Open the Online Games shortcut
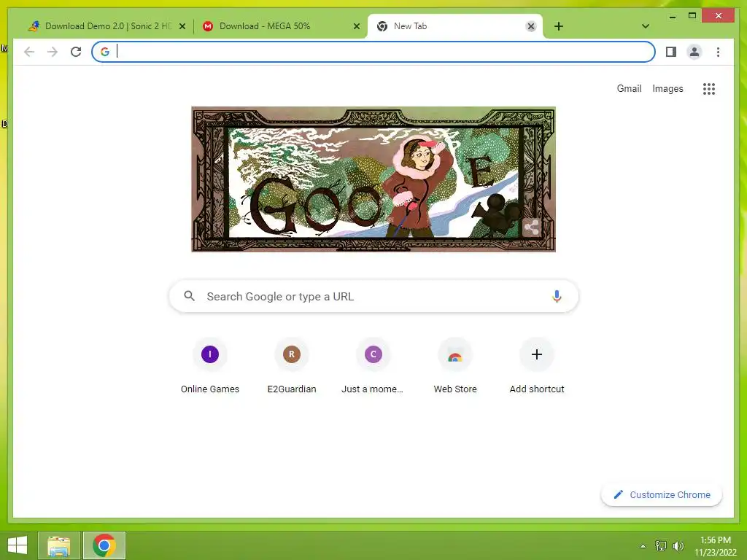747x560 pixels. click(209, 367)
